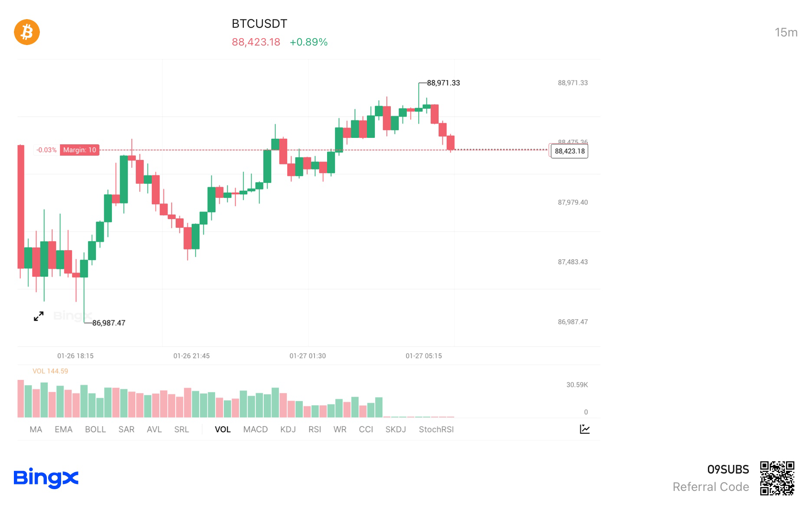Click the BTCUSDT title
Viewport: 812px width, 510px height.
pyautogui.click(x=259, y=24)
